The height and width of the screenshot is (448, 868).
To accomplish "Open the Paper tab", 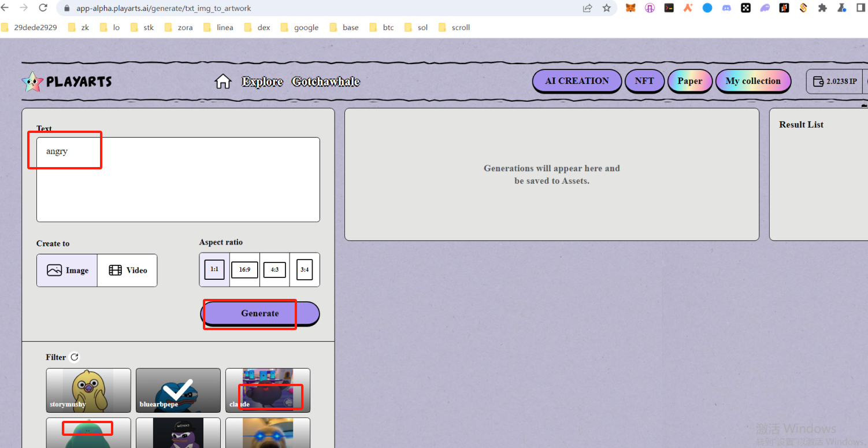I will [690, 81].
